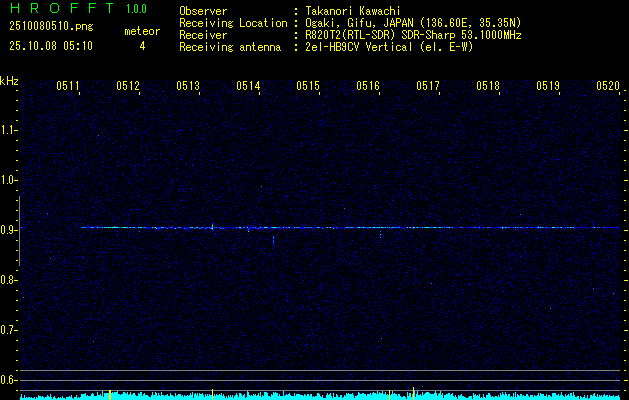Viewport: 629px width, 400px height.
Task: Click the 0515 time axis label
Action: point(308,86)
